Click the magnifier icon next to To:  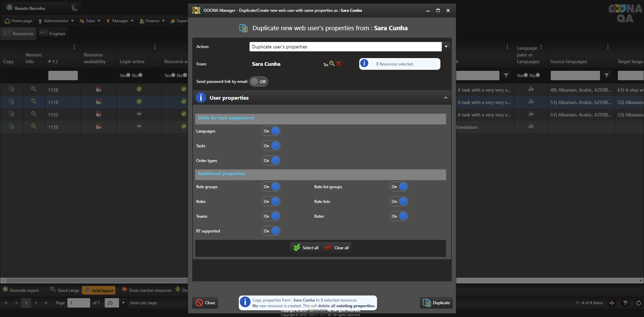coord(332,64)
